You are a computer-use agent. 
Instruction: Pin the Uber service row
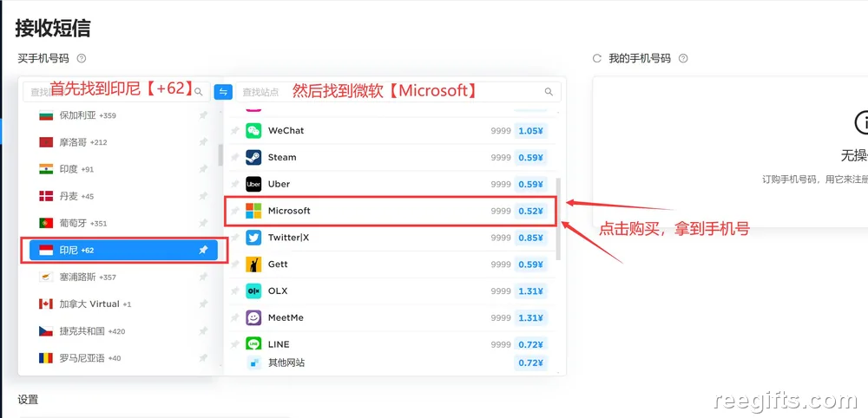click(234, 184)
